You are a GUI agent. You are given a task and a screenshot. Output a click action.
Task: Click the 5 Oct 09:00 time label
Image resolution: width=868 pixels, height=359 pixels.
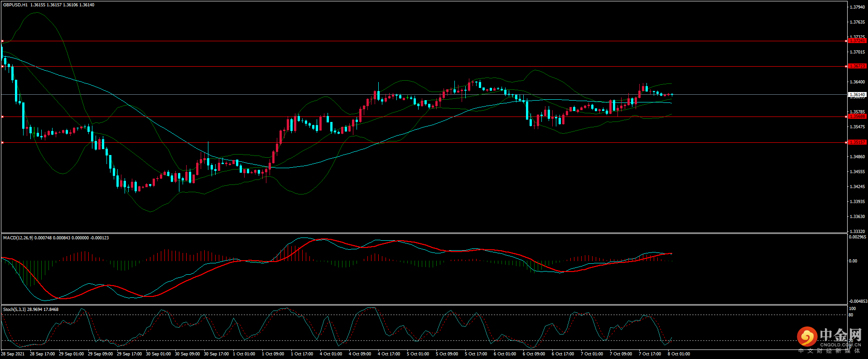coord(447,354)
